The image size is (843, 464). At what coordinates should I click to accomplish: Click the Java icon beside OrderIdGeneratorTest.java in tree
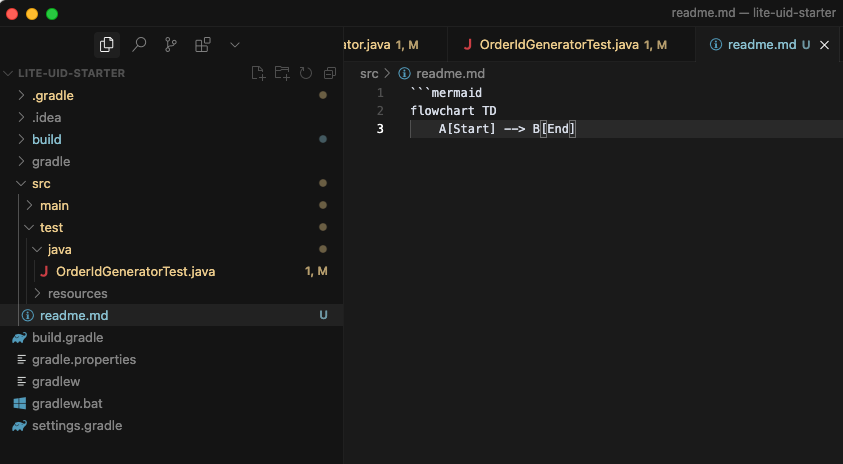coord(44,272)
